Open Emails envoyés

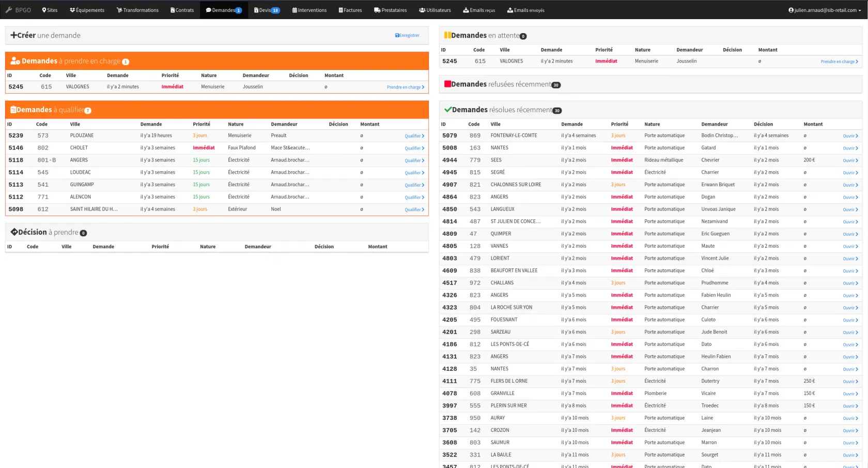(x=525, y=10)
